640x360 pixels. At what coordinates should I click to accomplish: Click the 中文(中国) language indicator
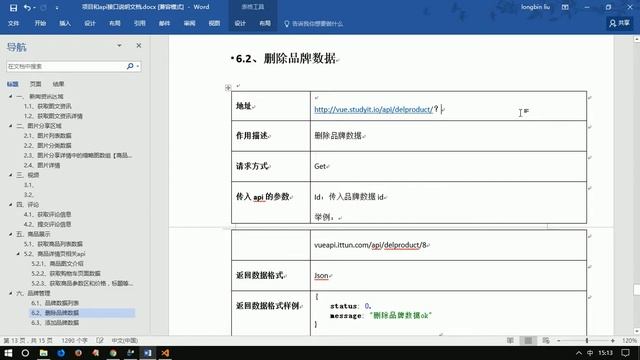(x=124, y=340)
